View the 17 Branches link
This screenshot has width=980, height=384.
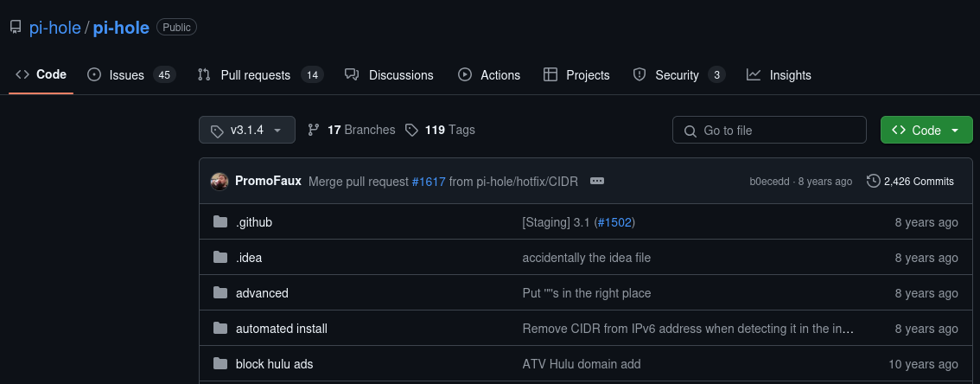pyautogui.click(x=351, y=130)
